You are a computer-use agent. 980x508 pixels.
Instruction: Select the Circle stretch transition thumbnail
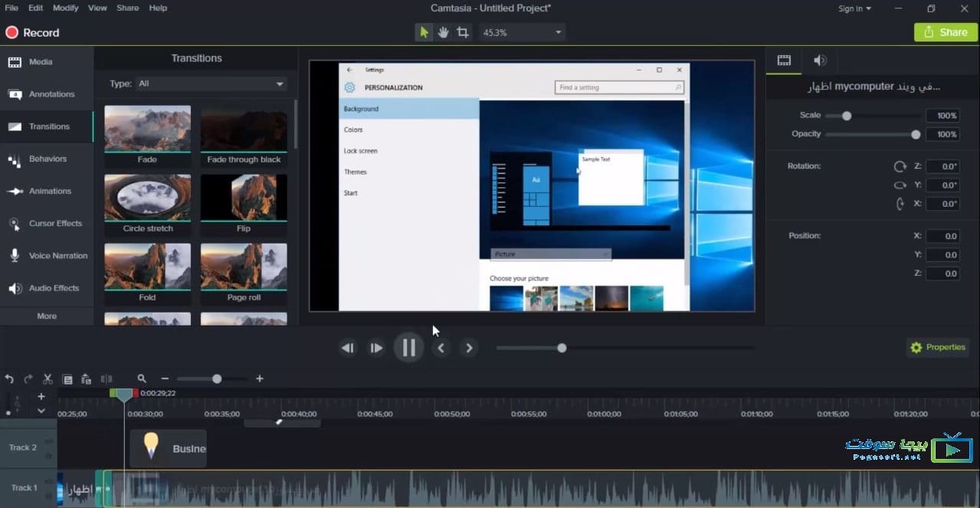pos(147,196)
